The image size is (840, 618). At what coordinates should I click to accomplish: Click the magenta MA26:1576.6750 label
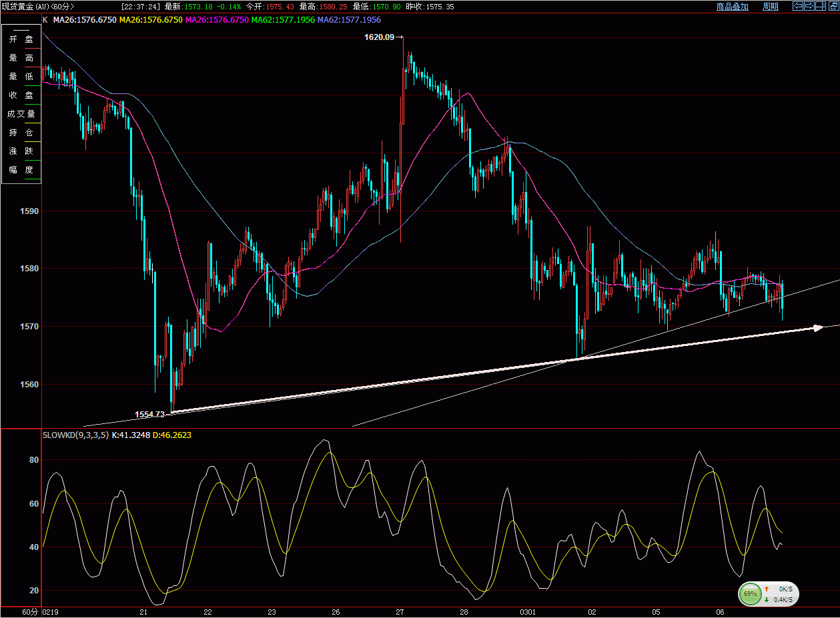[217, 20]
